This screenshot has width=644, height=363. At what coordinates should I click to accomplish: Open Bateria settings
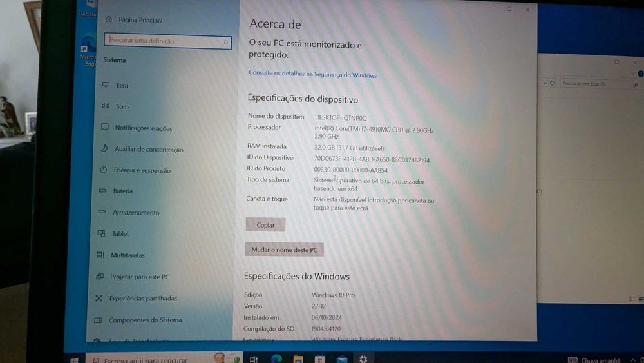click(123, 191)
